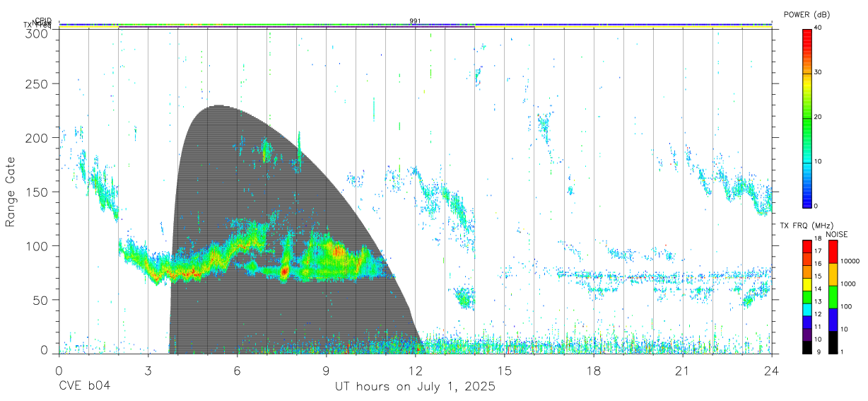Click the CPID color strip above the plot
This screenshot has width=868, height=401.
pyautogui.click(x=415, y=25)
